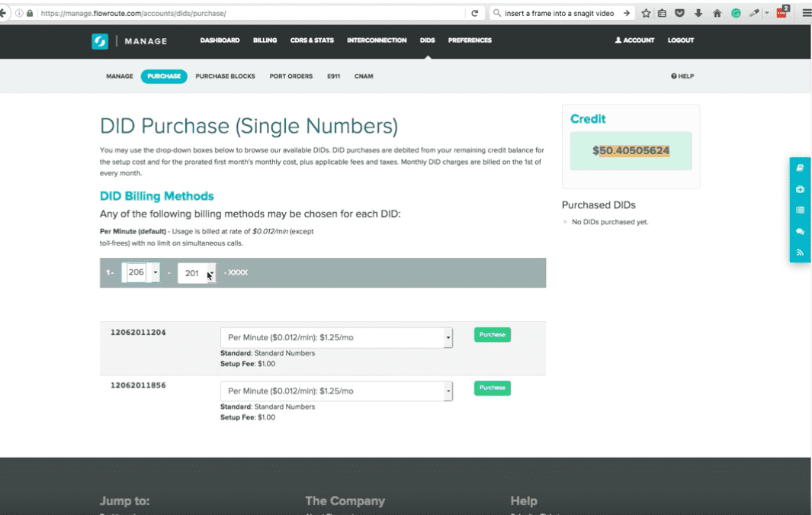Viewport: 812px width, 515px height.
Task: Expand the 206 area code dropdown
Action: [156, 272]
